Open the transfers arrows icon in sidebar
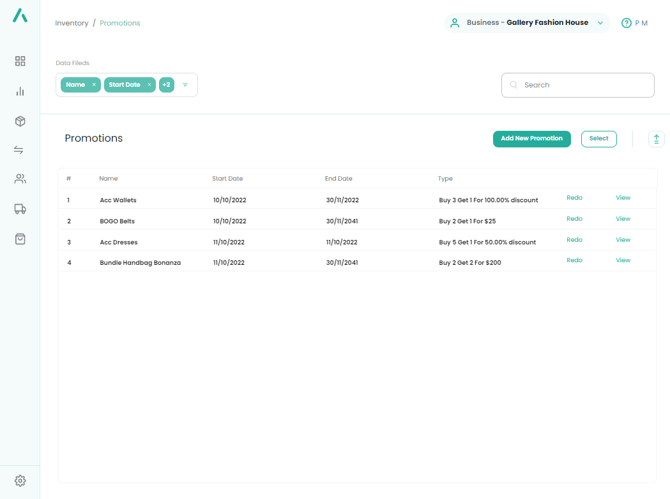 click(x=19, y=150)
